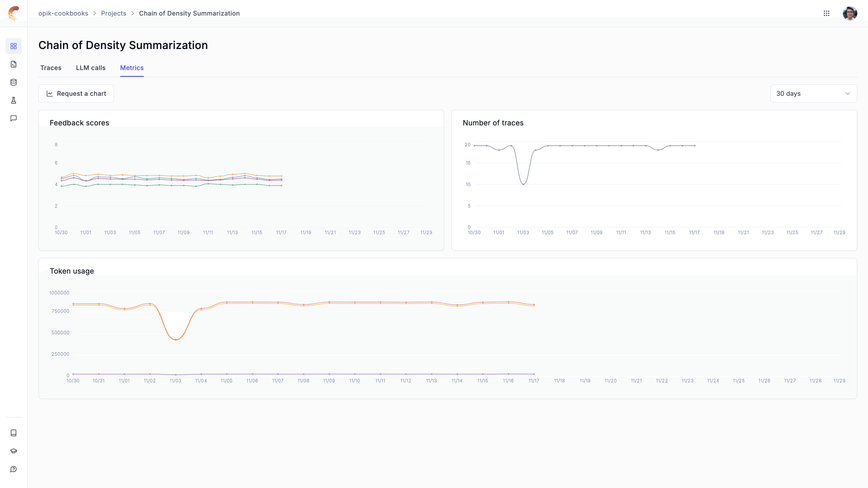Open the Projects dashboard sidebar icon

click(14, 46)
